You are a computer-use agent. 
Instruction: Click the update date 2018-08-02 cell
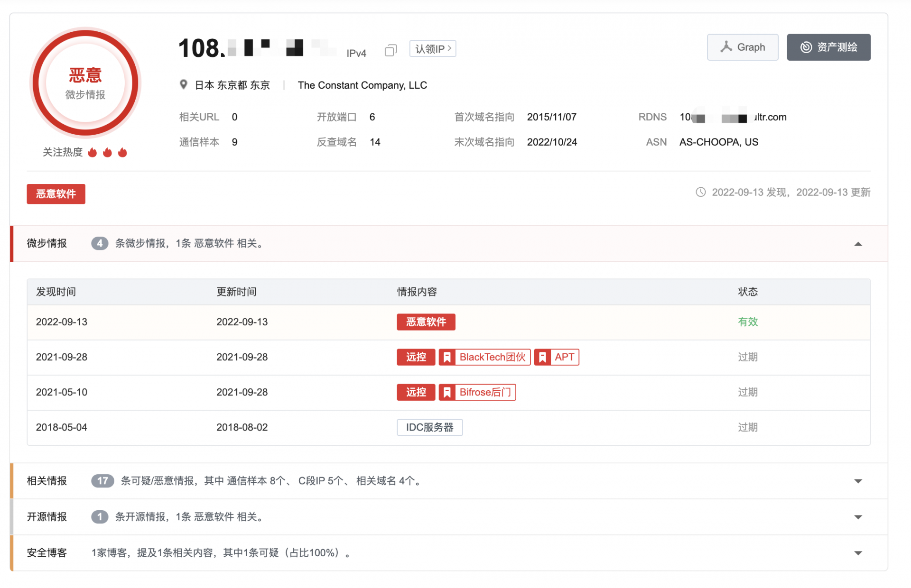[242, 427]
